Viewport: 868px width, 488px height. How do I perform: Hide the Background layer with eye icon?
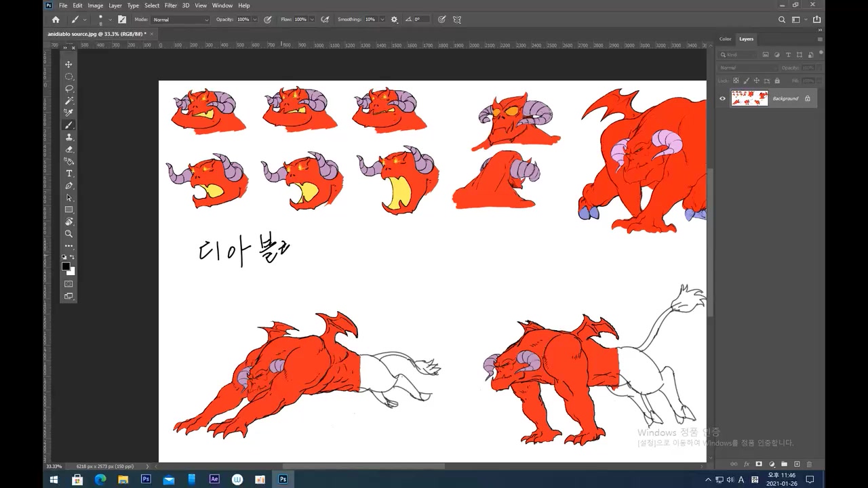722,98
